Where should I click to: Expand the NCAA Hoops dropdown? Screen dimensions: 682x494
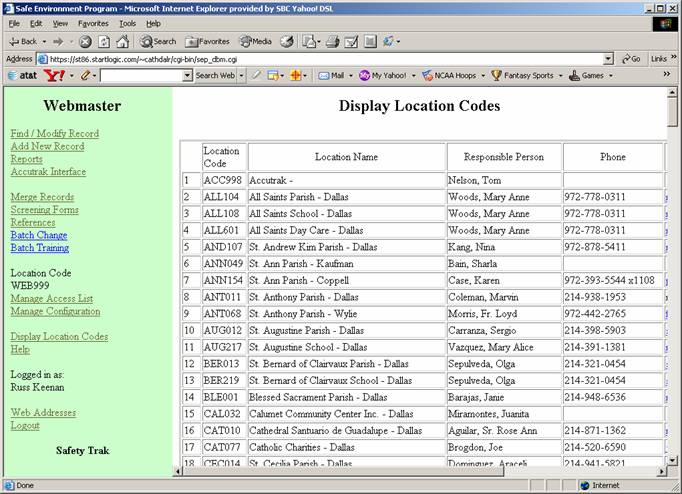click(482, 75)
